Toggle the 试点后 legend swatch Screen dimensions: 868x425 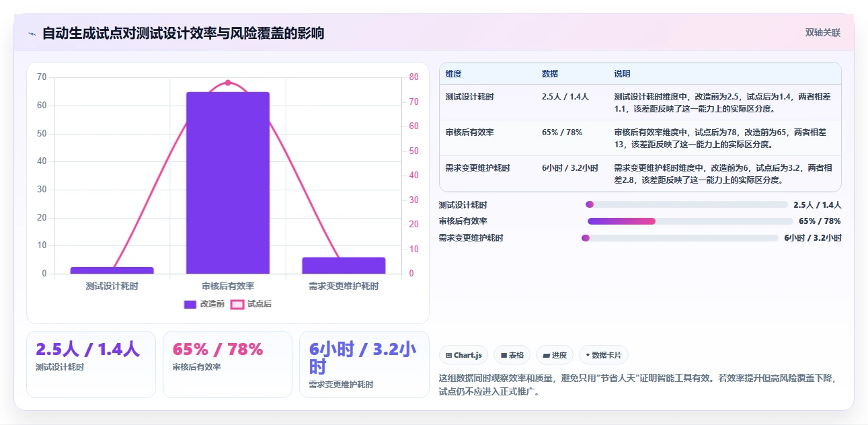[x=237, y=304]
